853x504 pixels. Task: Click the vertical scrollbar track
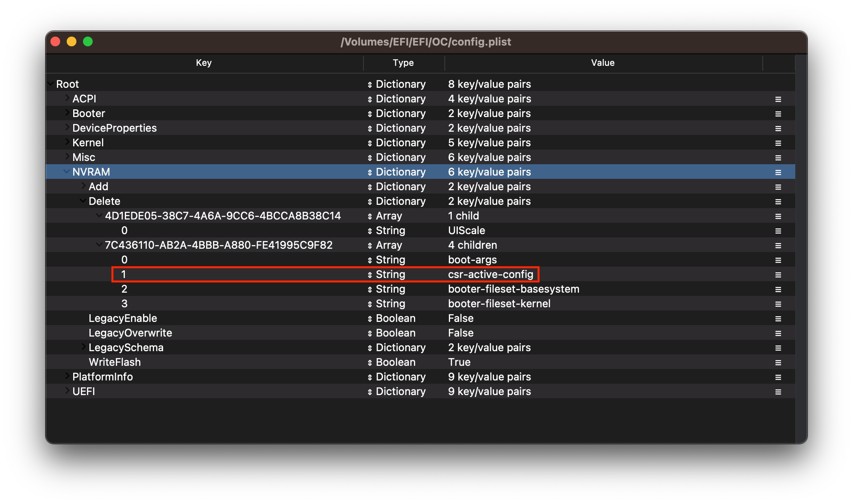tap(801, 244)
